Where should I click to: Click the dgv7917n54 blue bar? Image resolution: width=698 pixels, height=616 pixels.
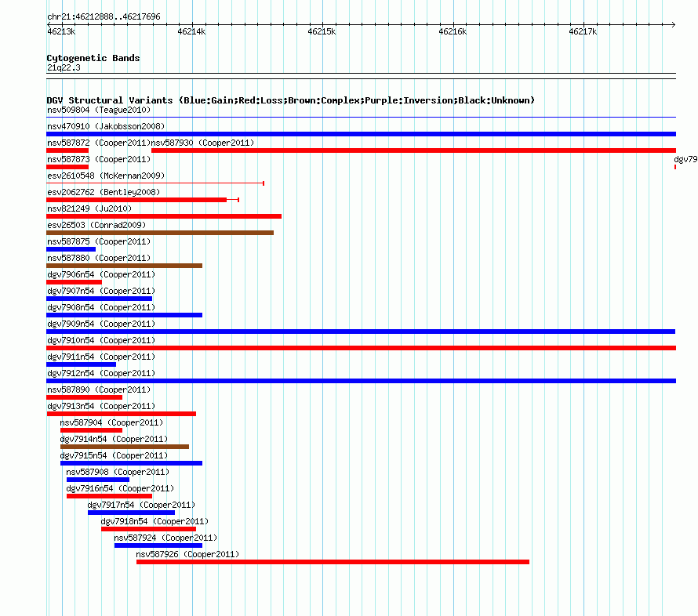point(131,513)
